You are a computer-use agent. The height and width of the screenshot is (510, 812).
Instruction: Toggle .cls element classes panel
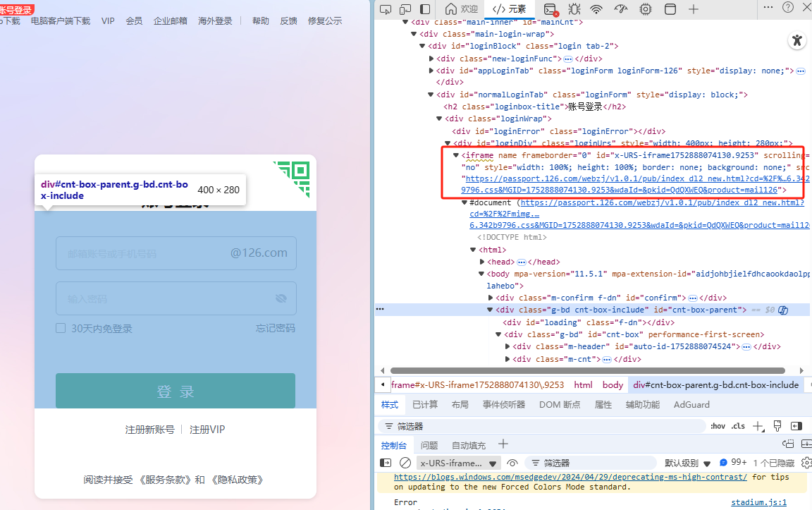tap(738, 426)
